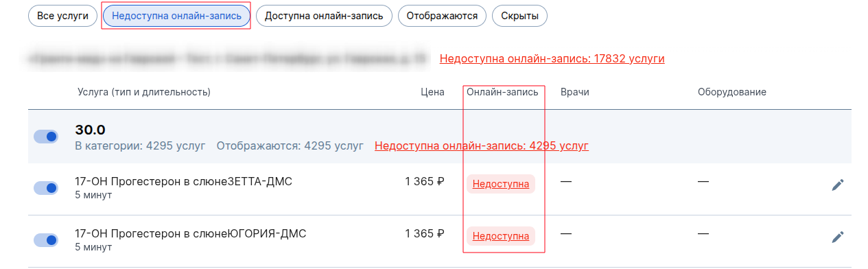Choose the Доступна онлайн-запись filter
Screen dimensions: 868x269
(324, 16)
